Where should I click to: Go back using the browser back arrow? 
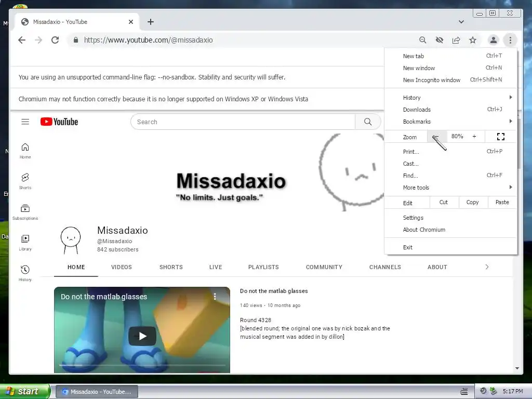tap(22, 40)
